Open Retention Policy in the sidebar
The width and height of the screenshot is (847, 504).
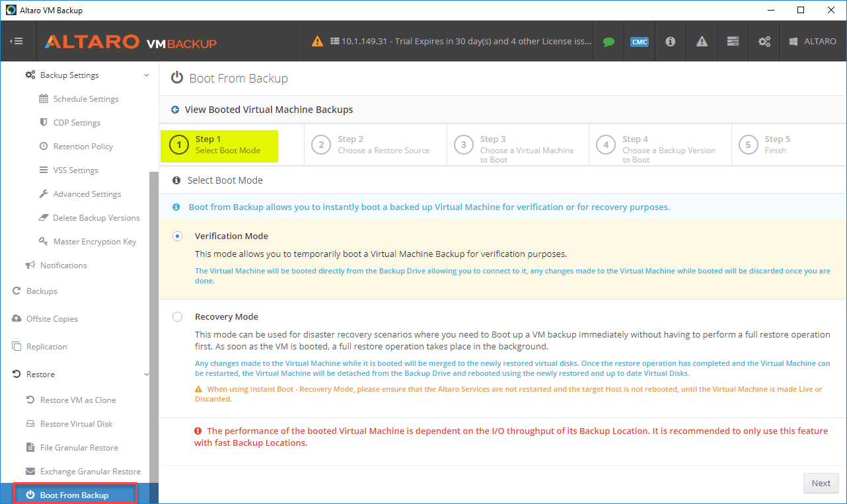point(83,147)
